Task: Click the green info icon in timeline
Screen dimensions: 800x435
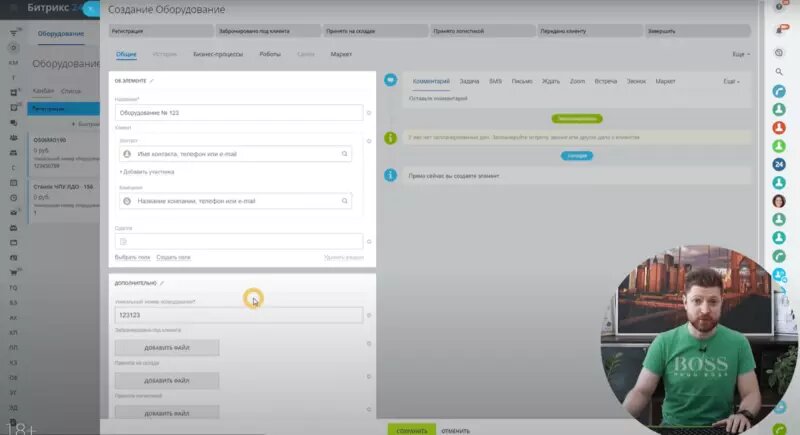Action: coord(390,138)
